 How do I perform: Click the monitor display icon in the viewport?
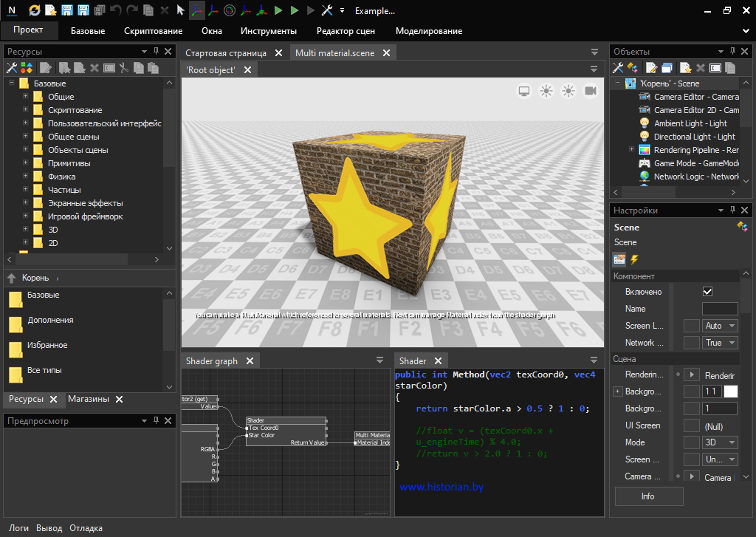(524, 91)
